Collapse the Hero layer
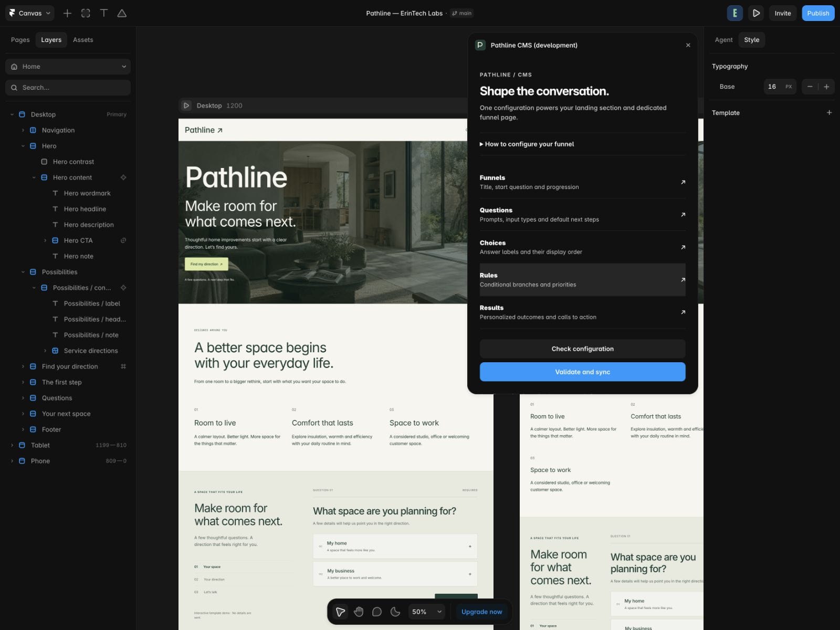The width and height of the screenshot is (840, 630). 23,146
